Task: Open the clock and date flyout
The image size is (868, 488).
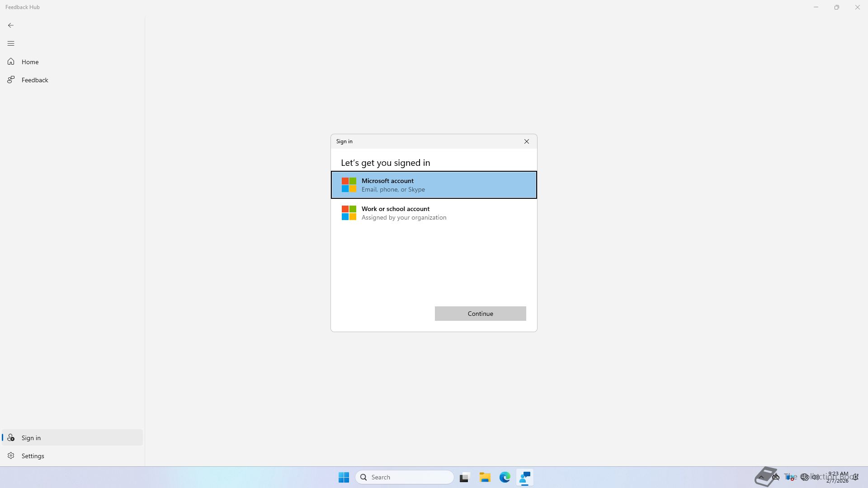Action: [838, 477]
